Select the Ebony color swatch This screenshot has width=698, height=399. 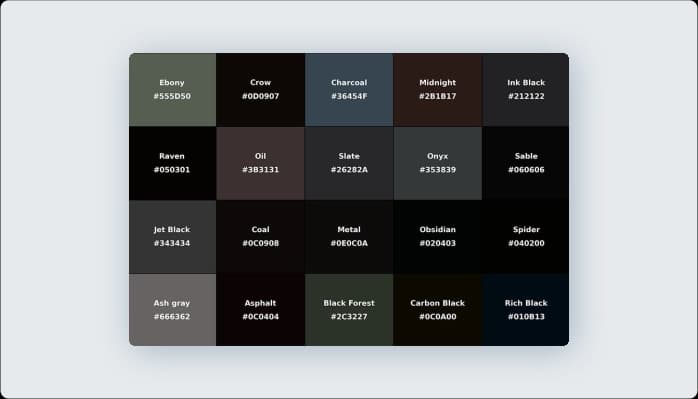click(x=173, y=90)
